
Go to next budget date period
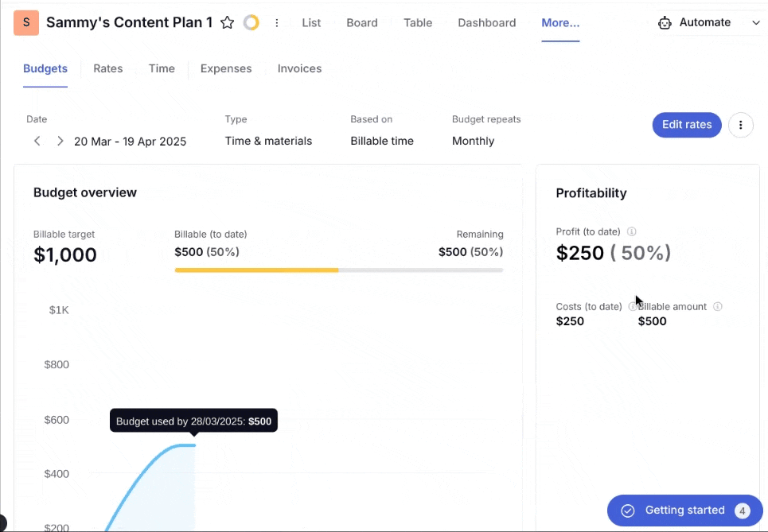point(60,141)
